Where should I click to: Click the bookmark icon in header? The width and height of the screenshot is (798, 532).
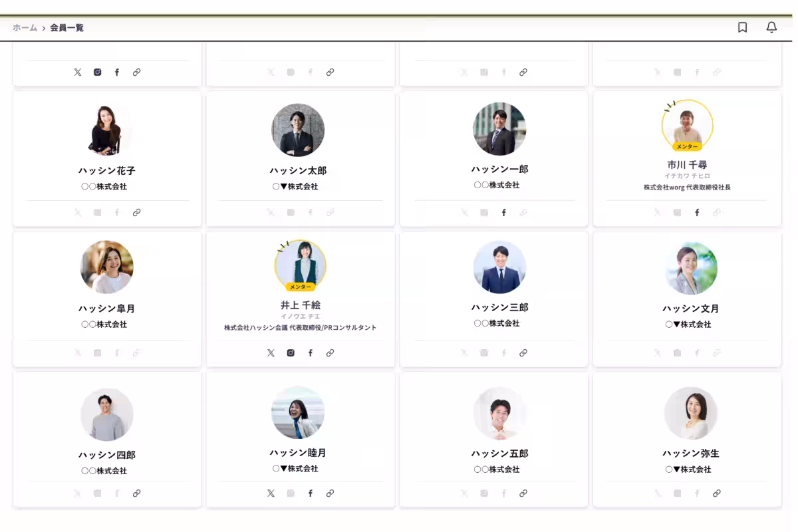tap(743, 27)
